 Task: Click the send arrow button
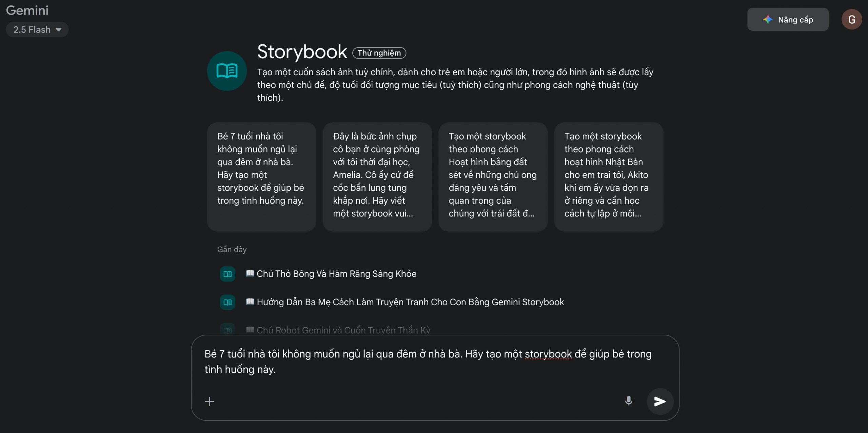coord(659,401)
